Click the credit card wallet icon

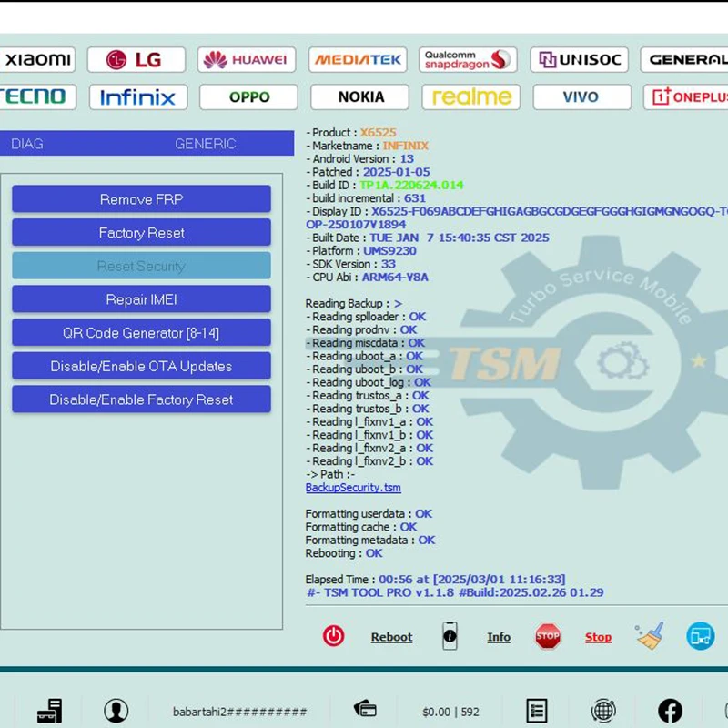[365, 709]
